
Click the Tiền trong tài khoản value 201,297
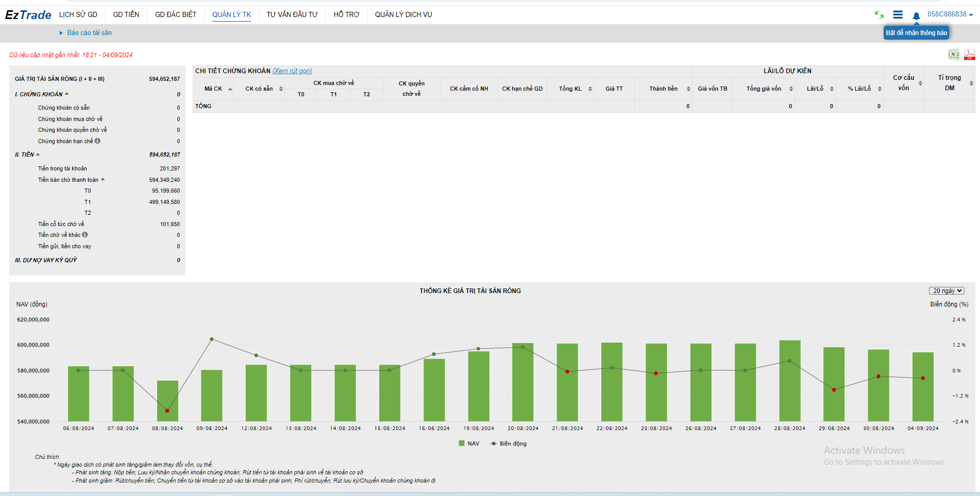click(x=170, y=168)
